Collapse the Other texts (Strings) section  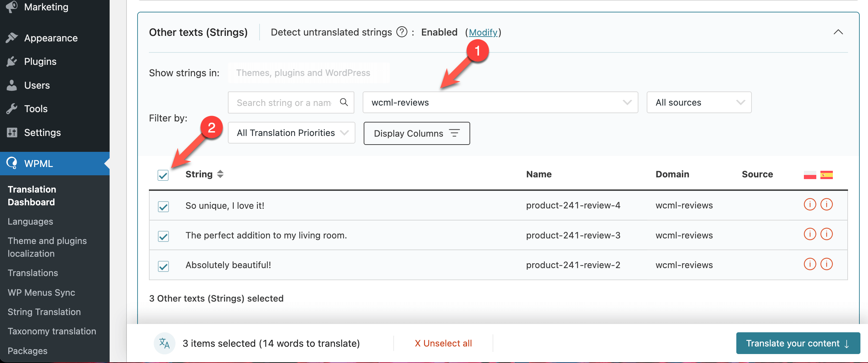(838, 32)
